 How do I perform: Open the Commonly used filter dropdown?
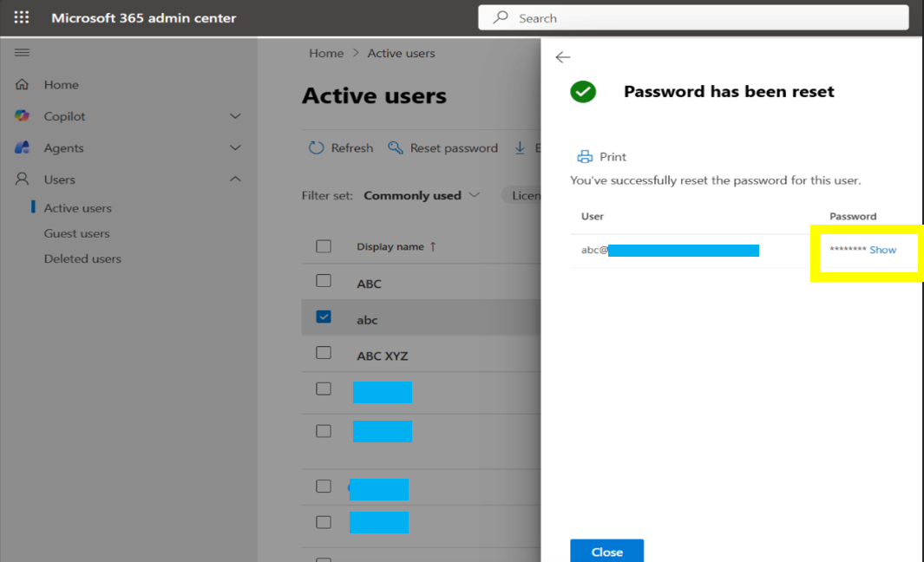(422, 195)
